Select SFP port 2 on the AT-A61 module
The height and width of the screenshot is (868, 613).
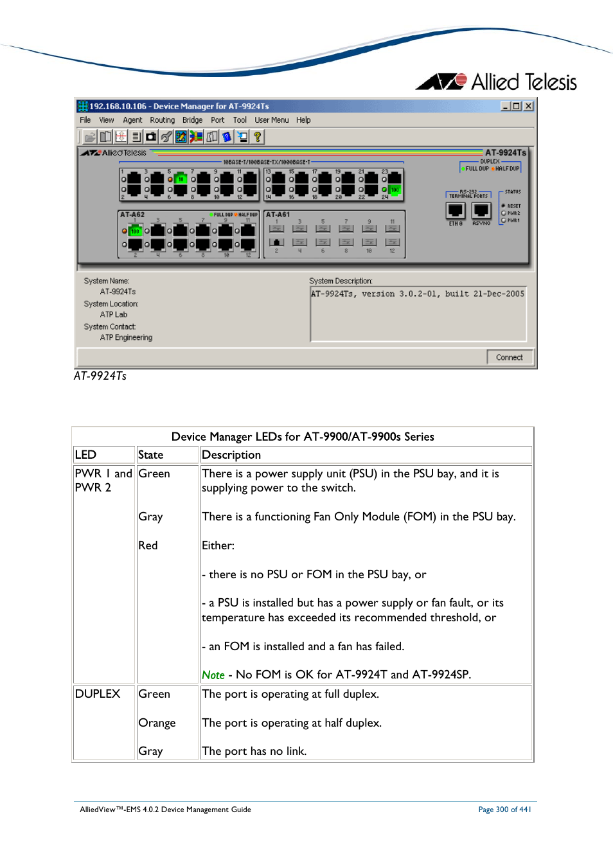277,242
